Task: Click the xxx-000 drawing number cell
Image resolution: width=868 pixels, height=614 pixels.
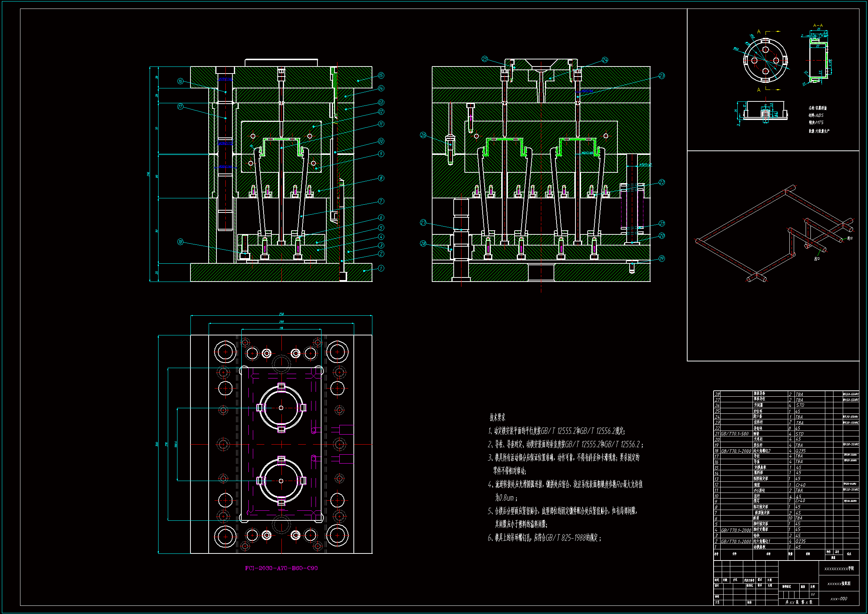Action: tap(839, 599)
